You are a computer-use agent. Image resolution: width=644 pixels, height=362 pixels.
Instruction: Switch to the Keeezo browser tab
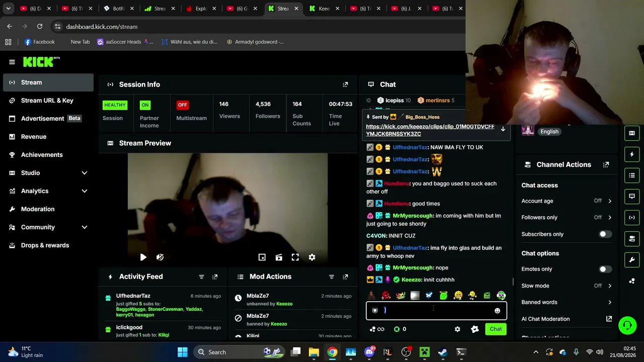[x=325, y=9]
